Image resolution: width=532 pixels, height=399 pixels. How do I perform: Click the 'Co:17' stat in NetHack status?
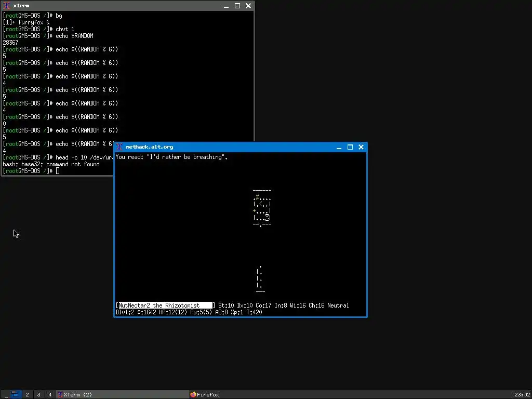pos(263,305)
